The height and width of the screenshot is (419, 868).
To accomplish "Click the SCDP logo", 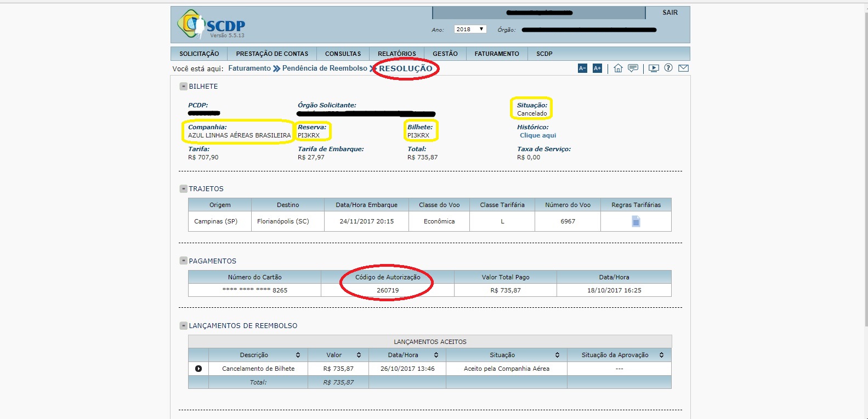I will [x=211, y=24].
